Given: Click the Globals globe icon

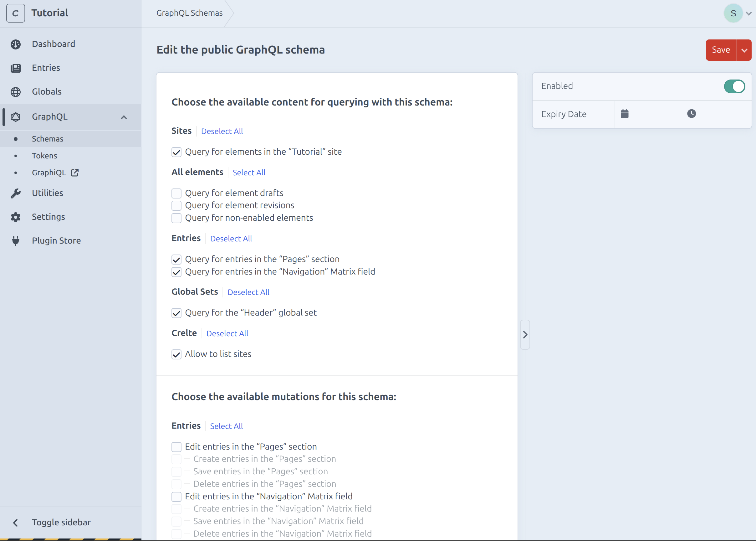Looking at the screenshot, I should click(16, 92).
